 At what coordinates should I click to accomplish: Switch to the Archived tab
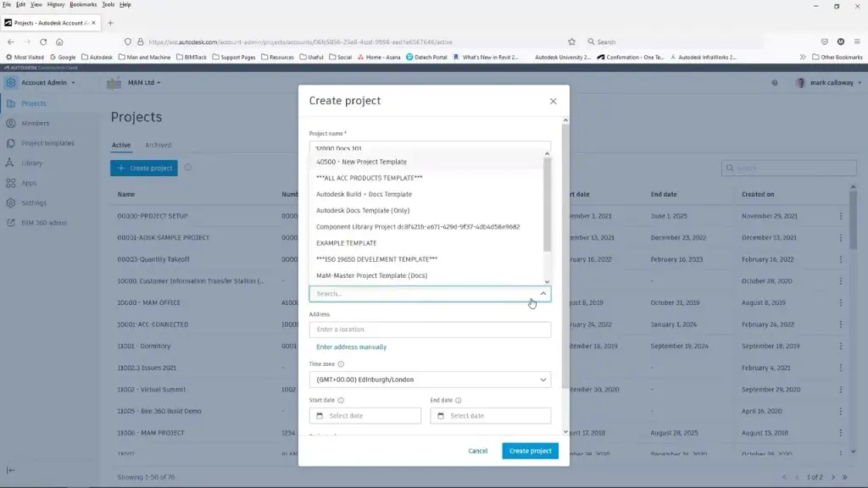(158, 145)
